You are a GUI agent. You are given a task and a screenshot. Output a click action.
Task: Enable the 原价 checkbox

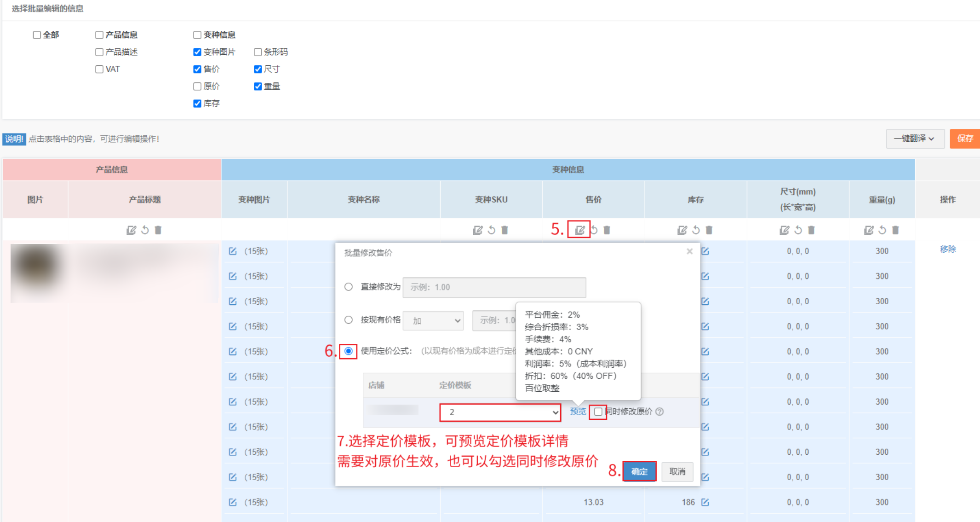(x=197, y=87)
